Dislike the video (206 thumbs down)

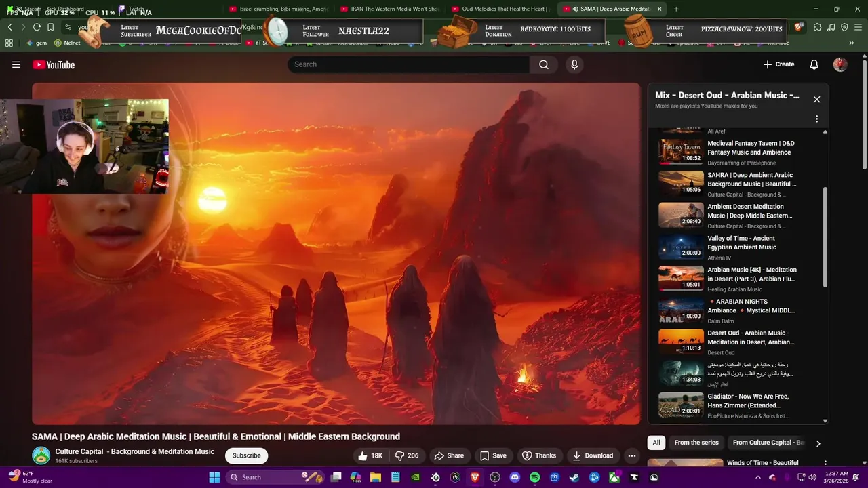tap(407, 455)
